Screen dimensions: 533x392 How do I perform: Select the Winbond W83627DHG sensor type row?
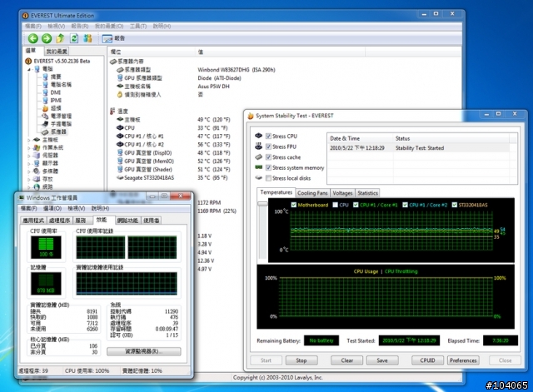pos(196,70)
